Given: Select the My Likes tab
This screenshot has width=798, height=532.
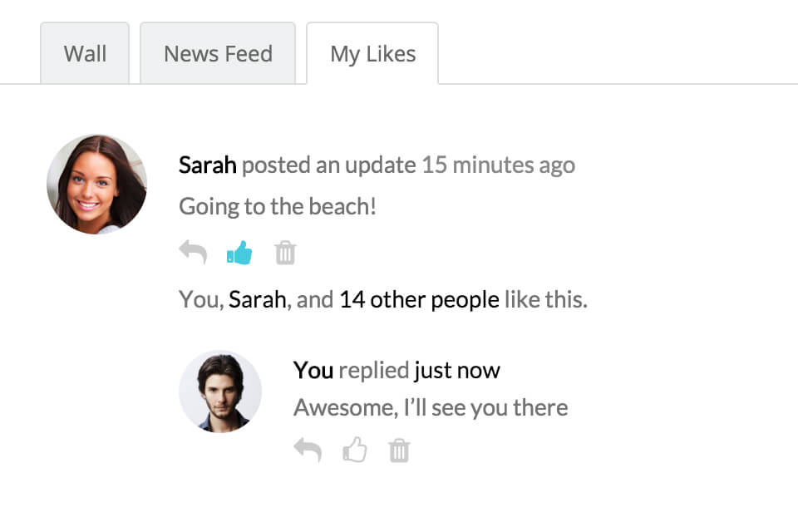Looking at the screenshot, I should coord(372,54).
